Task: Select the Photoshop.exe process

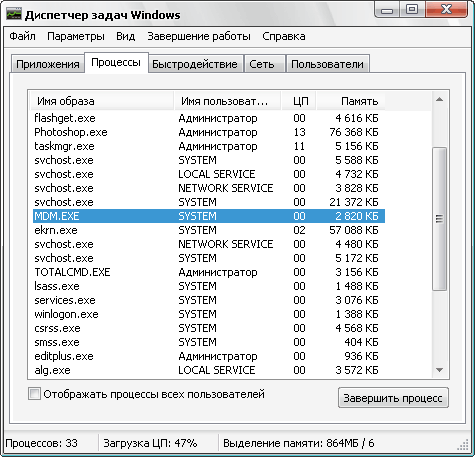Action: tap(209, 132)
